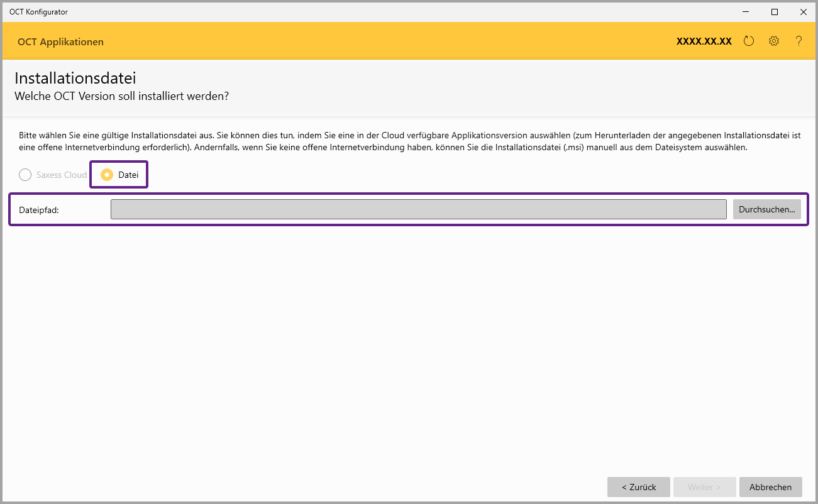Maximize the OCT Konfigurator window

tap(775, 11)
